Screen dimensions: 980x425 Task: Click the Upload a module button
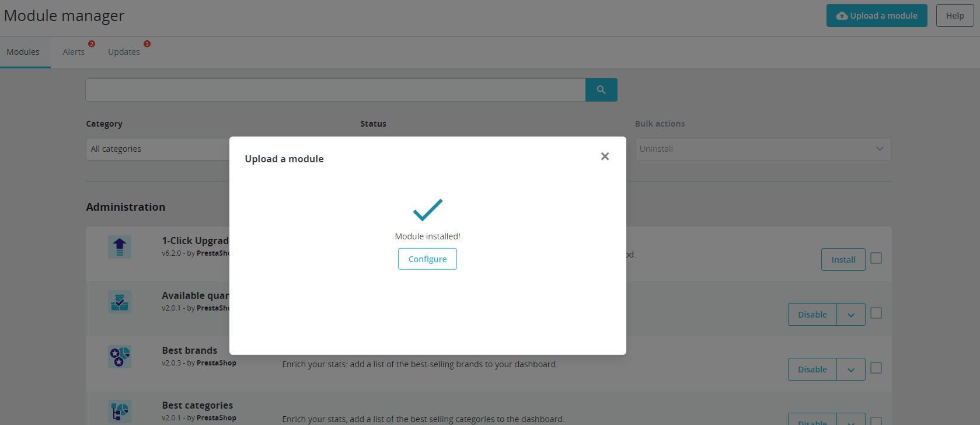click(877, 16)
